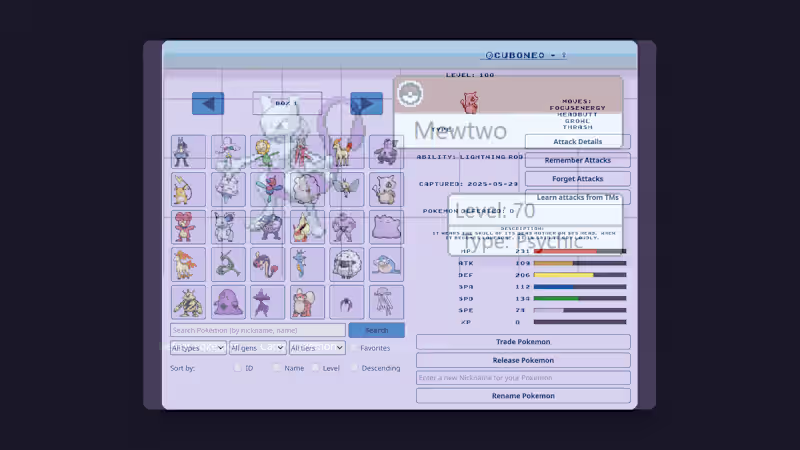Click the FOCUSENERGY move text
The image size is (800, 450).
tap(578, 108)
